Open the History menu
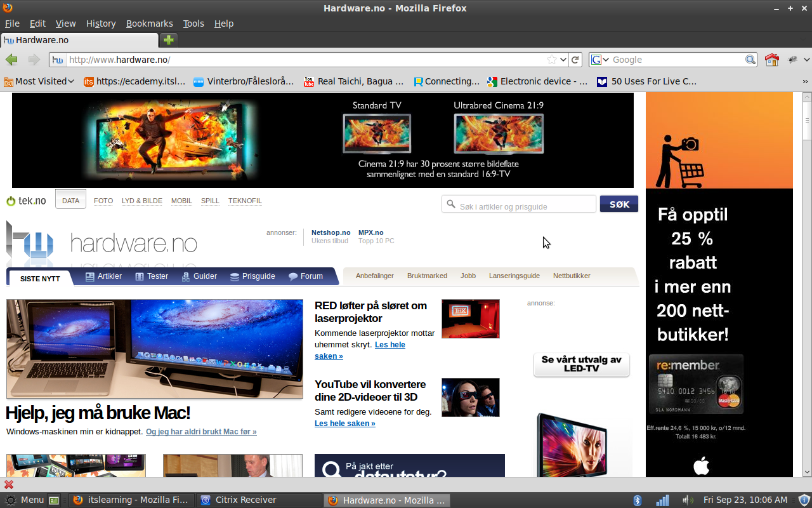812x508 pixels. pyautogui.click(x=101, y=23)
